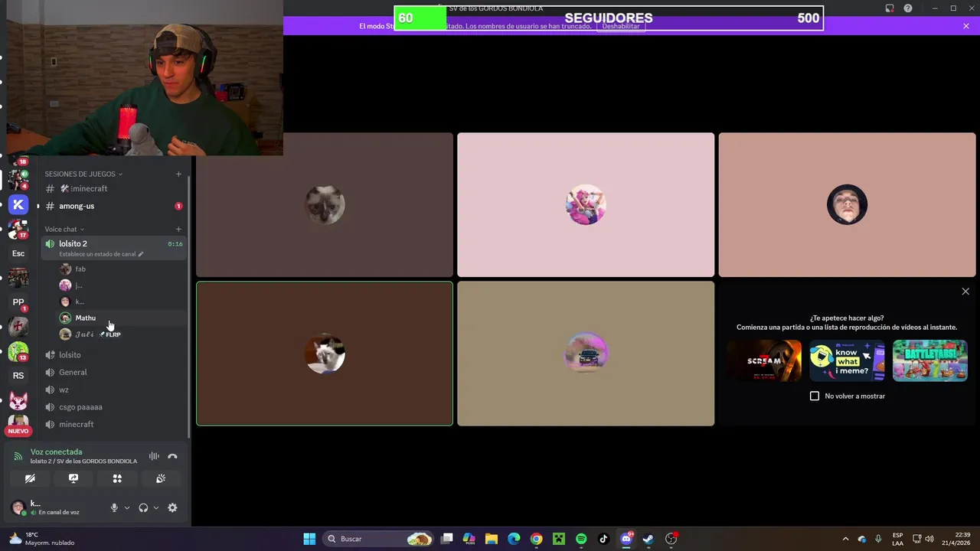Add channel to Voice chat category
Screen dimensions: 980x551
[178, 229]
